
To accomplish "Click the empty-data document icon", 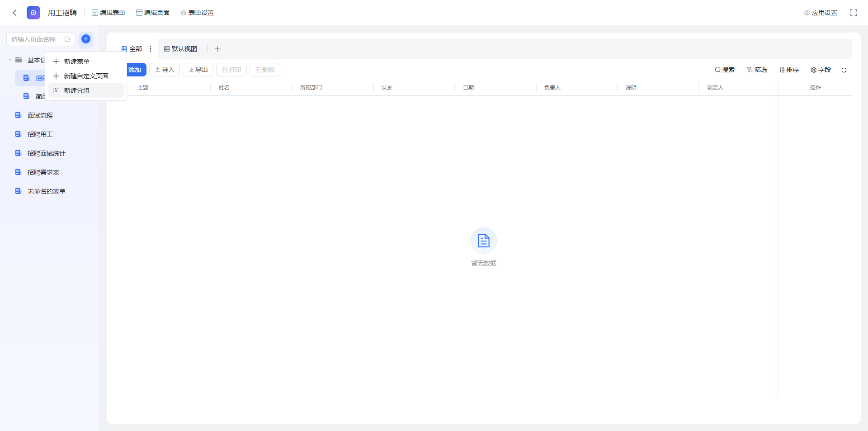I will (484, 241).
